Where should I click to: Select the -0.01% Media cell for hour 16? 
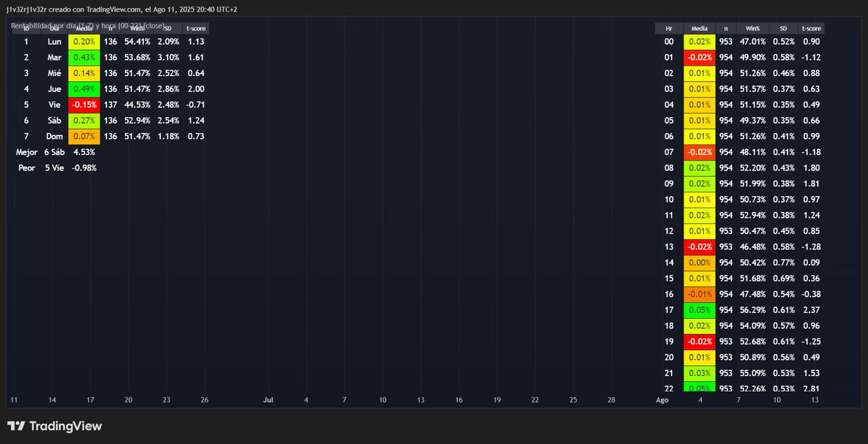699,294
